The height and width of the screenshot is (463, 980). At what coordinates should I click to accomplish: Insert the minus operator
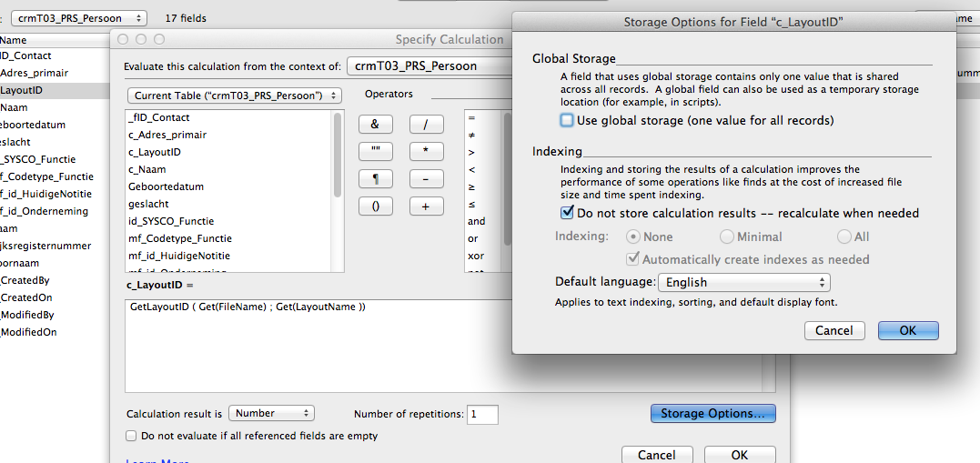pyautogui.click(x=426, y=179)
